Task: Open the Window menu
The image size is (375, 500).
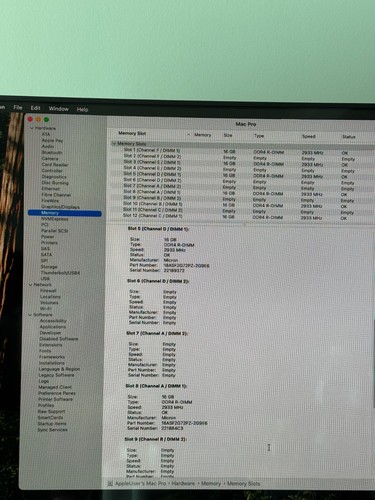Action: point(59,109)
